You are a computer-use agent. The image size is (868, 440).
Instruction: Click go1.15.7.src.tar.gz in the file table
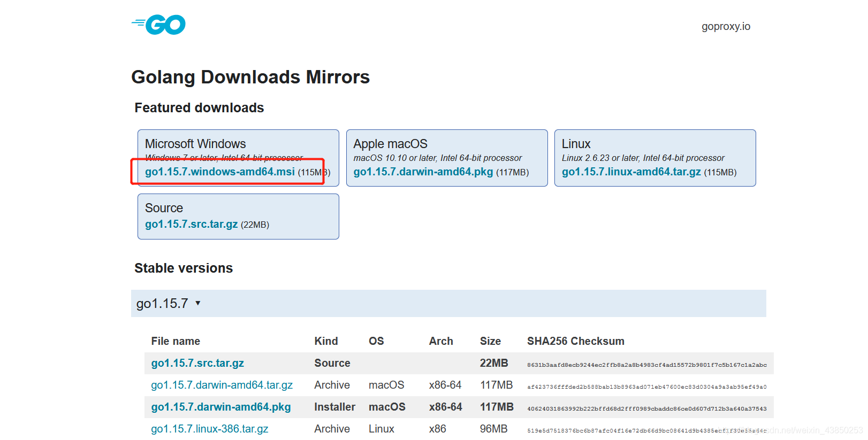(x=197, y=363)
